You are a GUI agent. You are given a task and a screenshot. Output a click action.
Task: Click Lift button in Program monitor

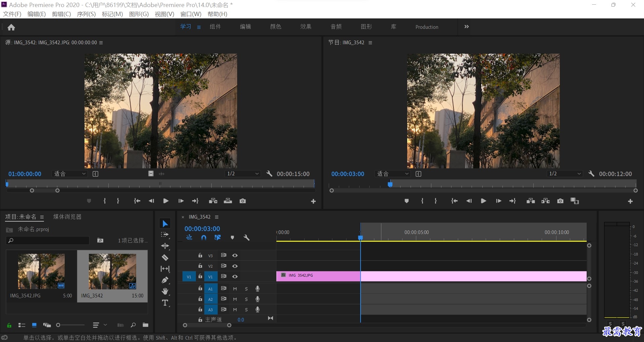coord(531,201)
